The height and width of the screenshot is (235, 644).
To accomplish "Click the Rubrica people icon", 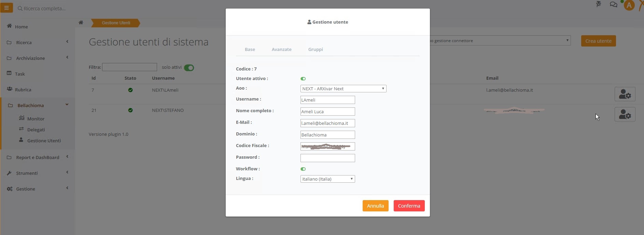I will (9, 89).
